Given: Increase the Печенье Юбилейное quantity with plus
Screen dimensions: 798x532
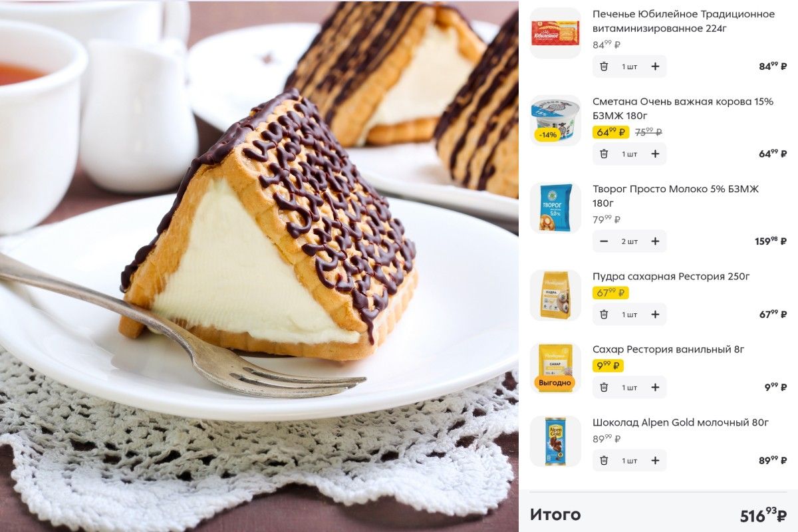Looking at the screenshot, I should coord(655,66).
